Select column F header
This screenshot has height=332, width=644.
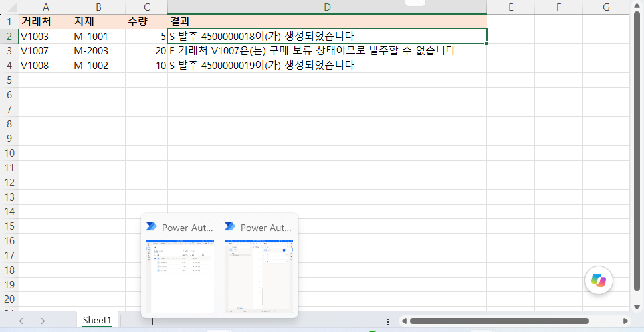[x=558, y=7]
